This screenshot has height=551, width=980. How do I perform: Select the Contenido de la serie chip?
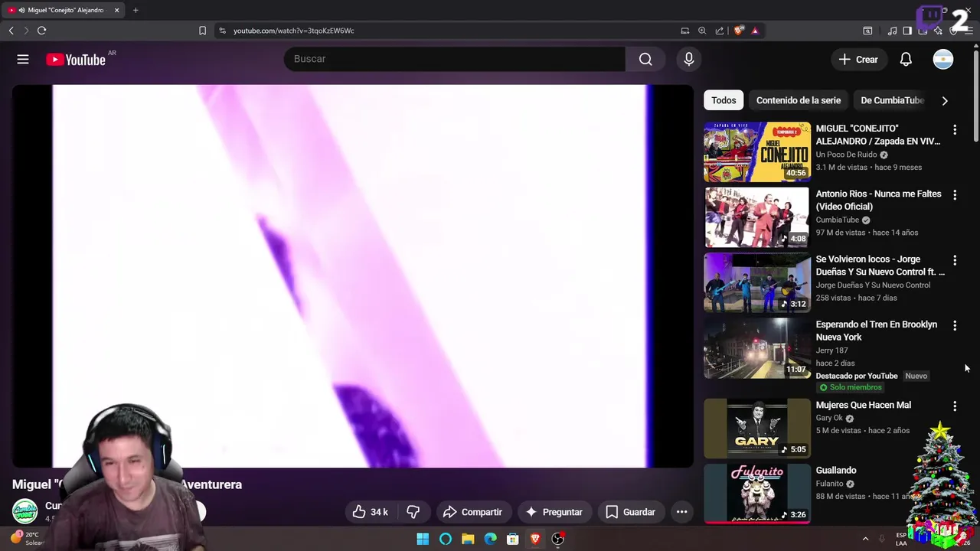click(x=799, y=100)
